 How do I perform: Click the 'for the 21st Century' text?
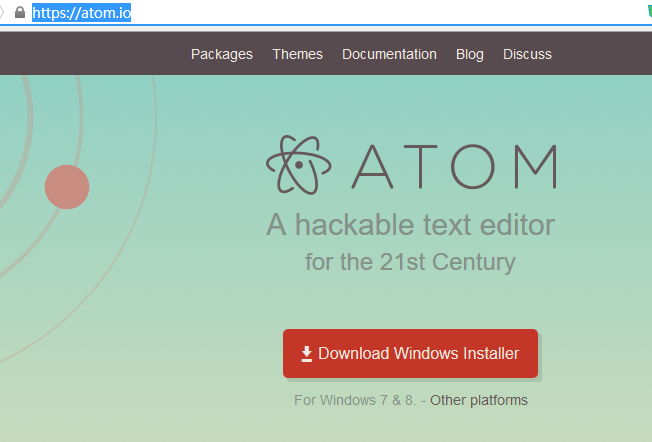[410, 262]
